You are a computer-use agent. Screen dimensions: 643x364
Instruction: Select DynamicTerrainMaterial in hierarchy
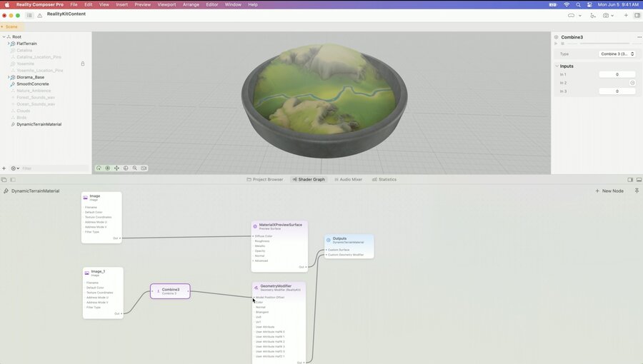click(39, 124)
